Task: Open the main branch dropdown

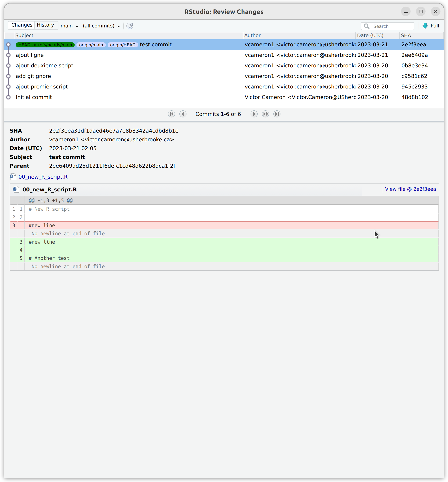Action: tap(69, 26)
